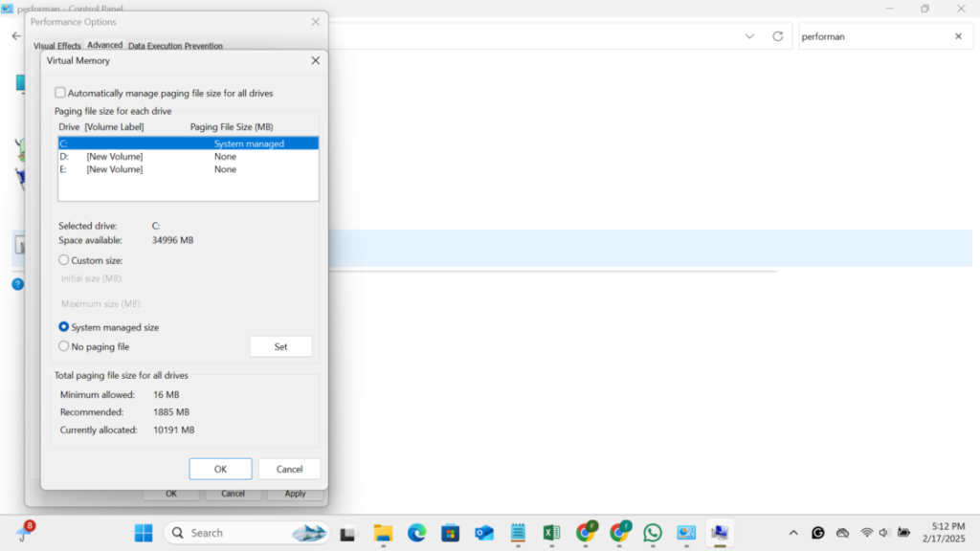This screenshot has height=551, width=980.
Task: Select the Custom size radio button
Action: click(63, 259)
